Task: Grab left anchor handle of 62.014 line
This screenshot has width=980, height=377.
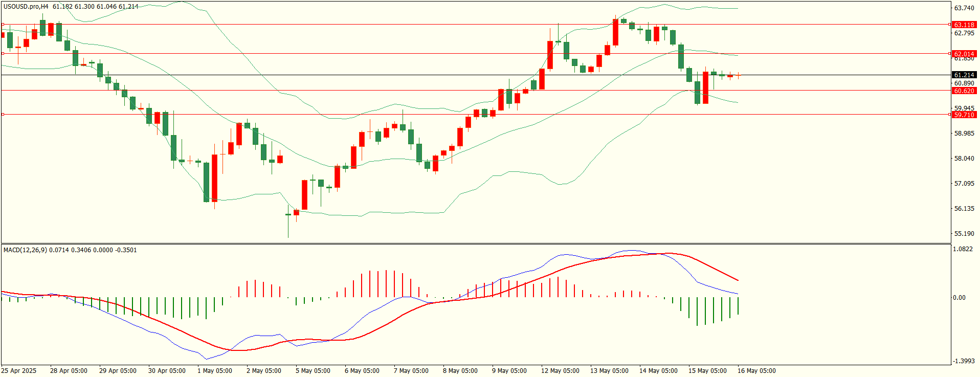Action: (3, 53)
